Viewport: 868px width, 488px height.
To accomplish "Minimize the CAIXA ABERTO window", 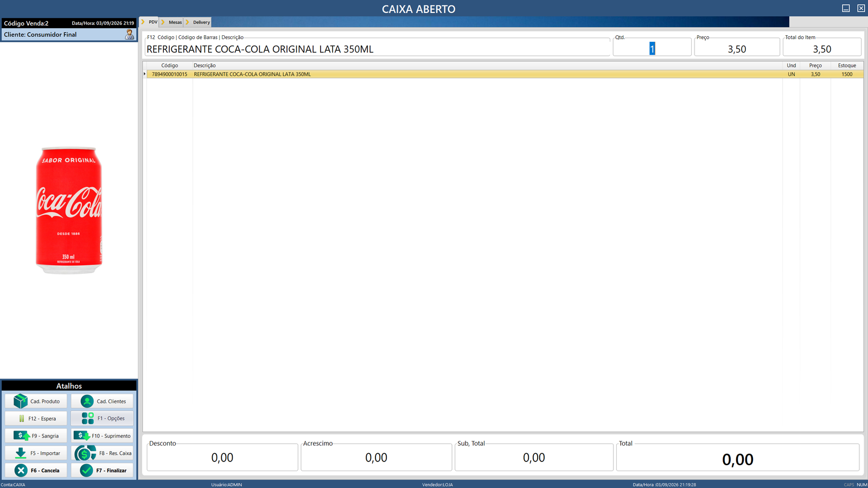I will [846, 8].
